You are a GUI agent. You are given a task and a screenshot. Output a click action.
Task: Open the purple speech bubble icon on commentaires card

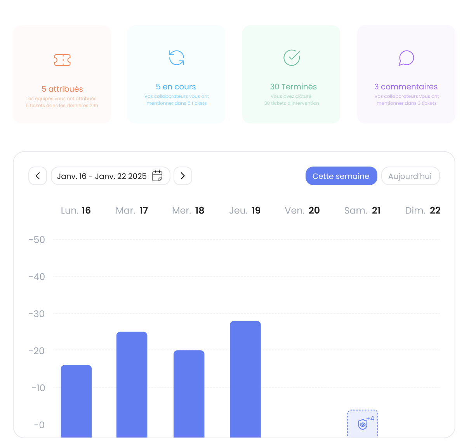406,57
